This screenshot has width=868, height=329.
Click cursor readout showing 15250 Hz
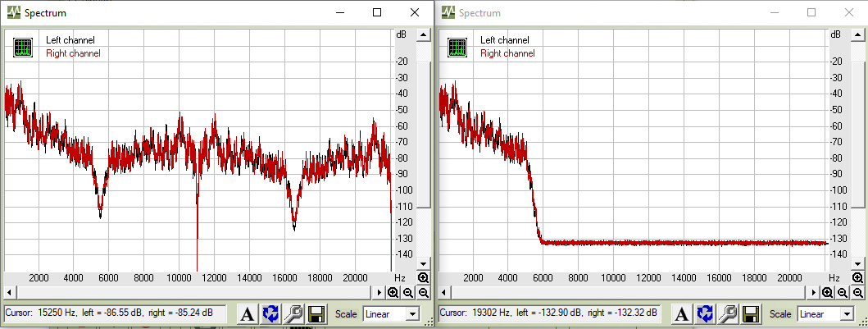[x=115, y=313]
